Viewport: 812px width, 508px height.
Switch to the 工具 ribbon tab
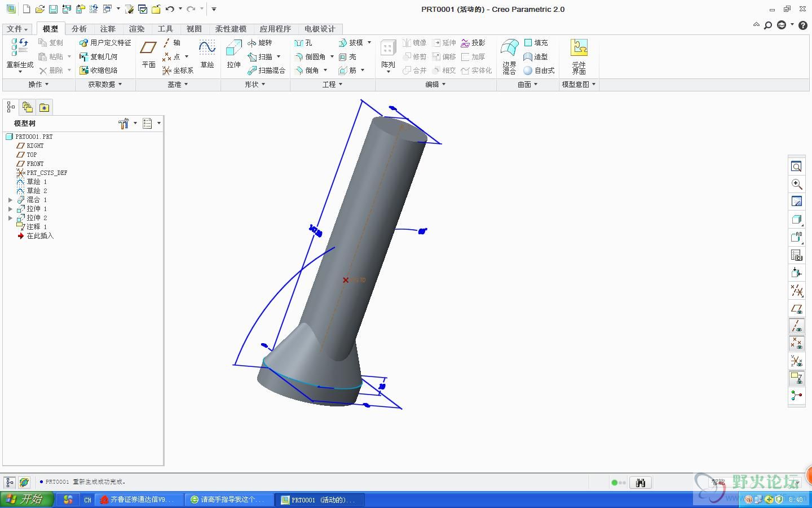[165, 29]
